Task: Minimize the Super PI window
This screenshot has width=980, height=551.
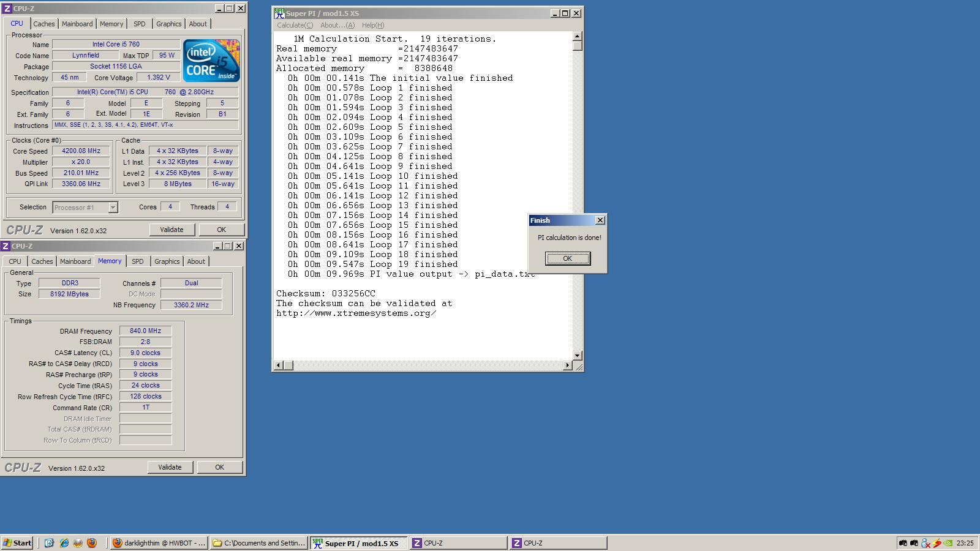Action: [555, 13]
